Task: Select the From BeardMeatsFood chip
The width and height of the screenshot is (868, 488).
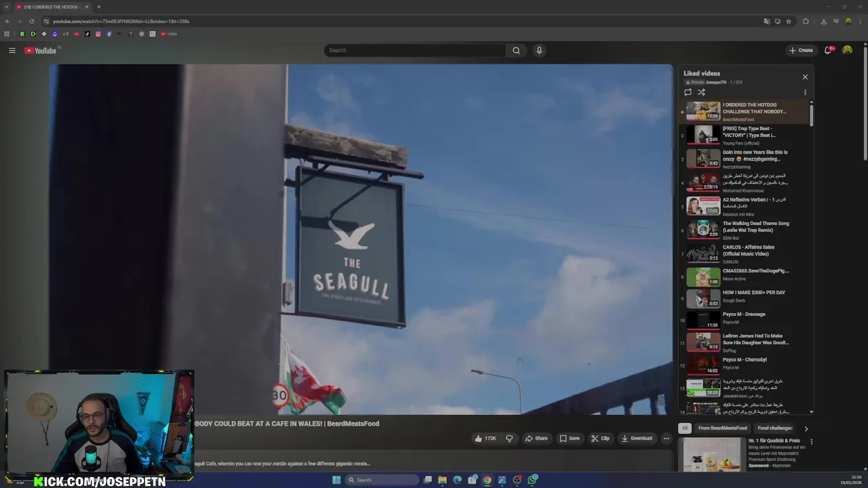Action: click(x=722, y=428)
